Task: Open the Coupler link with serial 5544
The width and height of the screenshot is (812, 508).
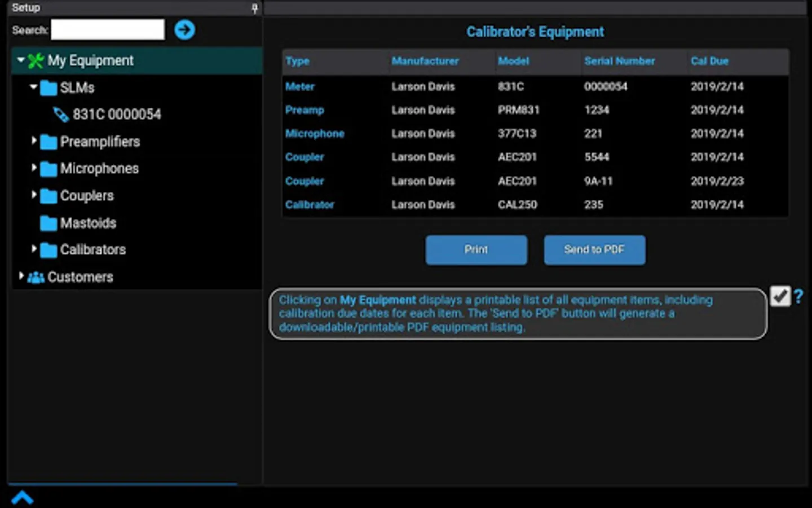Action: (x=304, y=157)
